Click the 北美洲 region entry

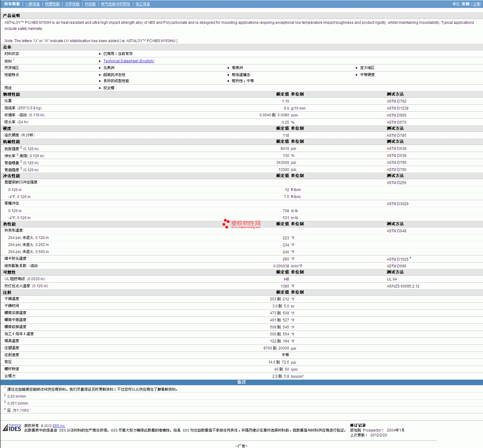109,68
